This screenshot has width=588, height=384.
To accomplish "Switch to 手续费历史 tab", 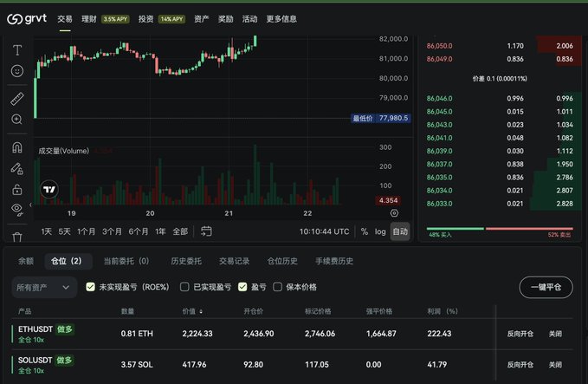I will click(334, 261).
